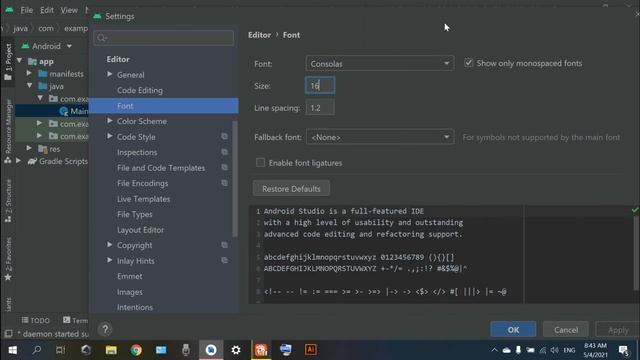Open the Font dropdown showing Consolas
The width and height of the screenshot is (640, 360).
(x=380, y=63)
